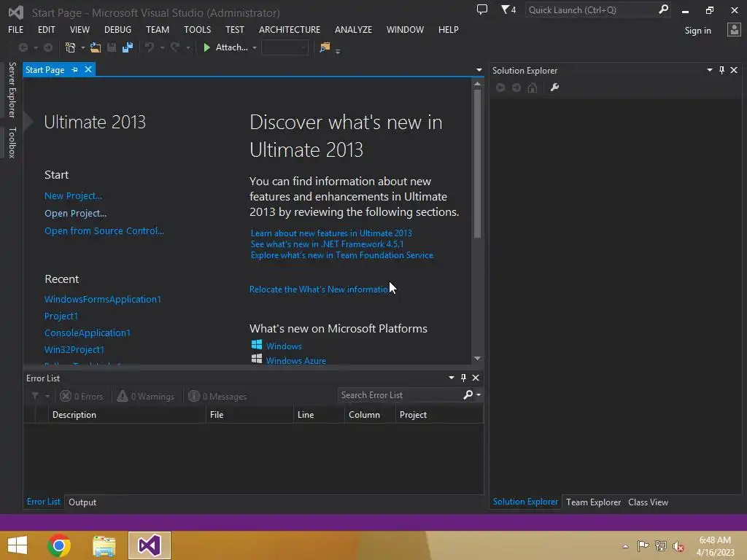Click the Quick Launch search magnifier
Screen dimensions: 747x560
(663, 9)
